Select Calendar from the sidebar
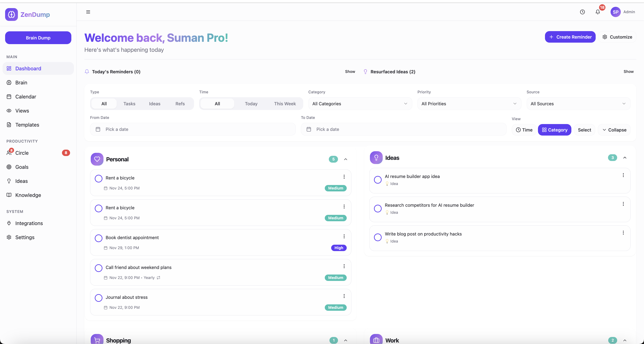The width and height of the screenshot is (644, 344). tap(26, 97)
